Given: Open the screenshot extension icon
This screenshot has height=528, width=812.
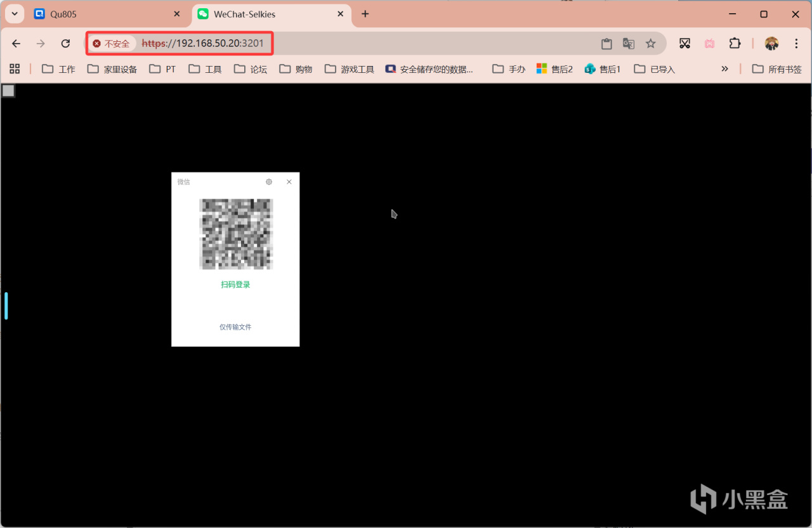Looking at the screenshot, I should pos(684,44).
